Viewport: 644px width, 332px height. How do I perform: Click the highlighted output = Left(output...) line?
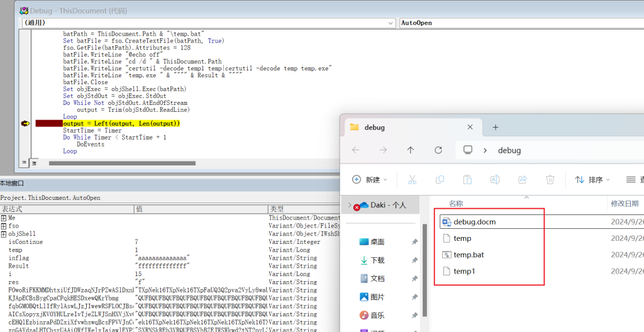click(x=121, y=124)
